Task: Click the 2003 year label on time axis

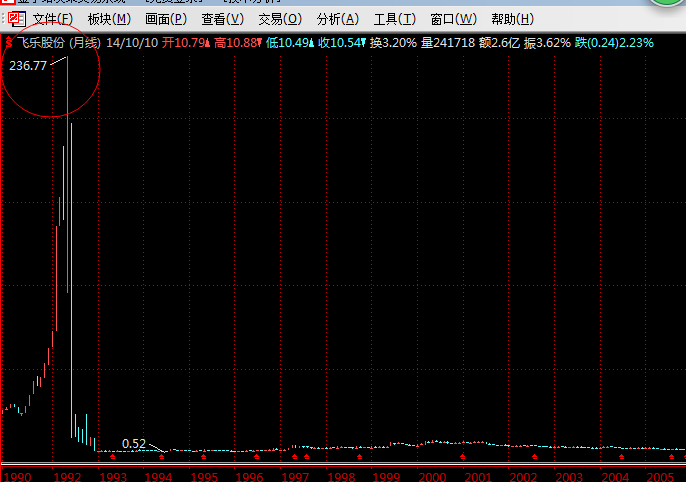Action: pyautogui.click(x=569, y=476)
